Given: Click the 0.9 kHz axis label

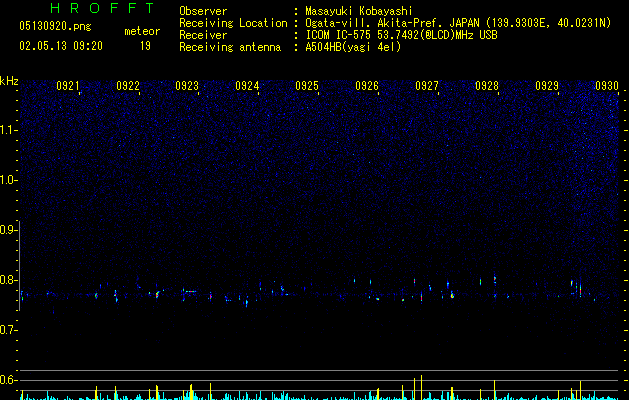Looking at the screenshot, I should pyautogui.click(x=8, y=230).
